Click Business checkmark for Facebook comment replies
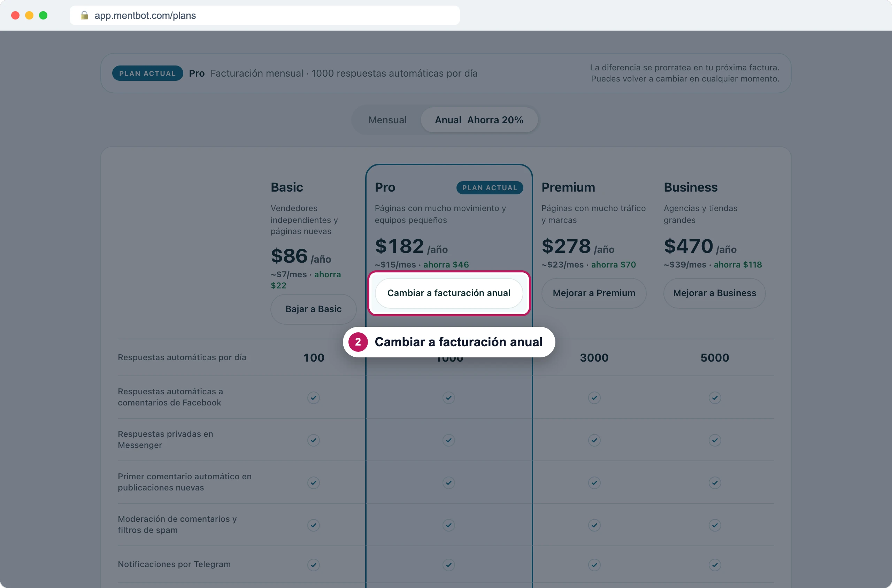892x588 pixels. 715,397
